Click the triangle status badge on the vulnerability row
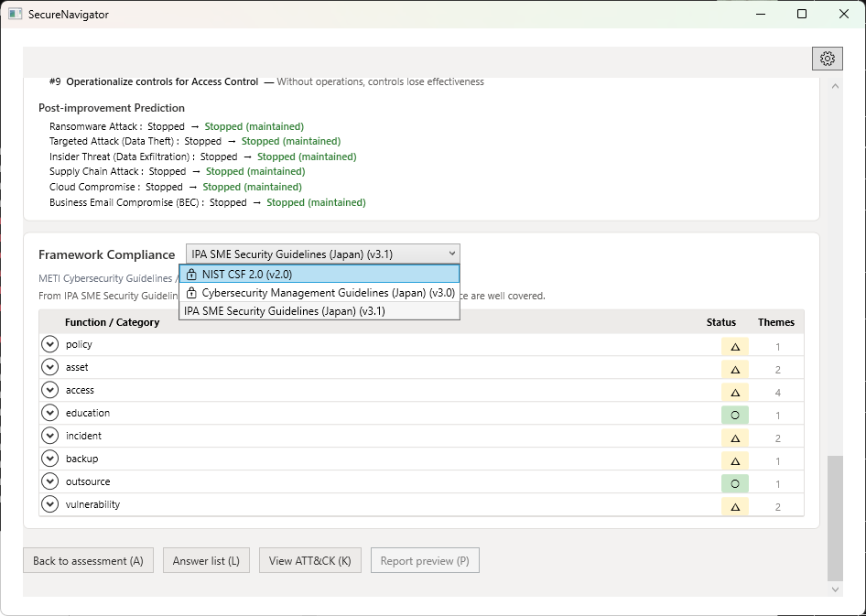Screen dimensions: 866x616 pos(734,505)
